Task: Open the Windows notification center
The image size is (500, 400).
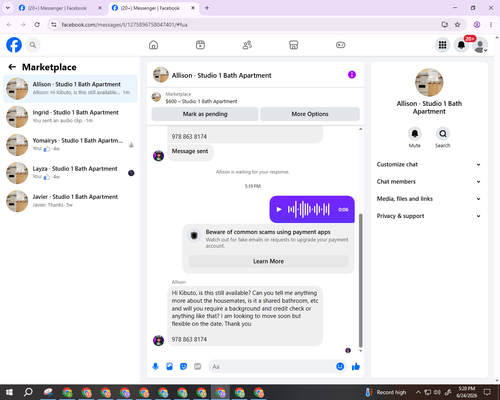Action: click(487, 392)
